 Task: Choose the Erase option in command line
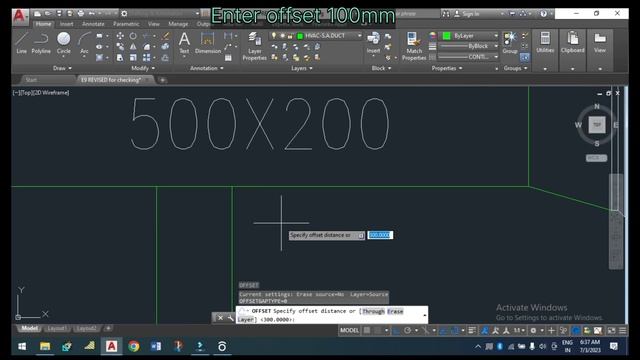[395, 311]
